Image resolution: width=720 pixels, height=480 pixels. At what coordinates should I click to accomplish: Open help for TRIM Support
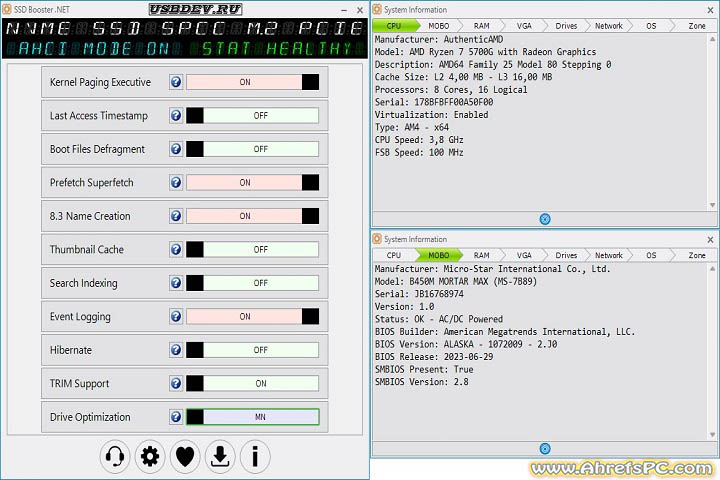[176, 384]
